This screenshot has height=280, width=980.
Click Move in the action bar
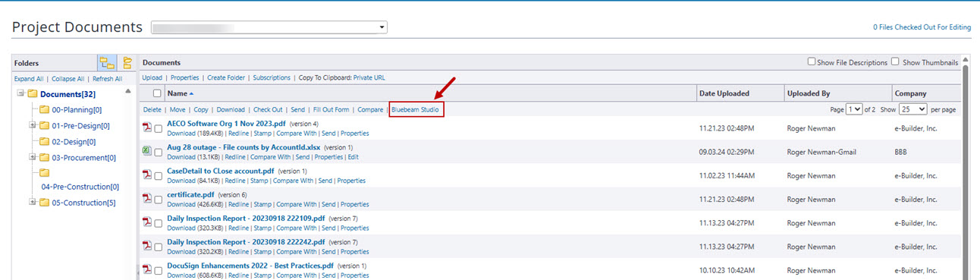coord(177,110)
